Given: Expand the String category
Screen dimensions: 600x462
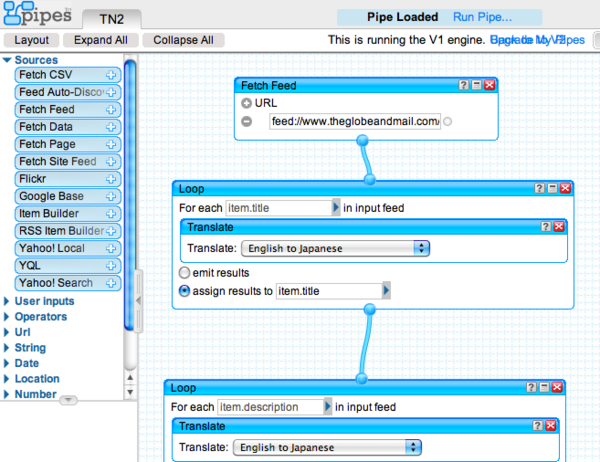Looking at the screenshot, I should click(x=7, y=348).
